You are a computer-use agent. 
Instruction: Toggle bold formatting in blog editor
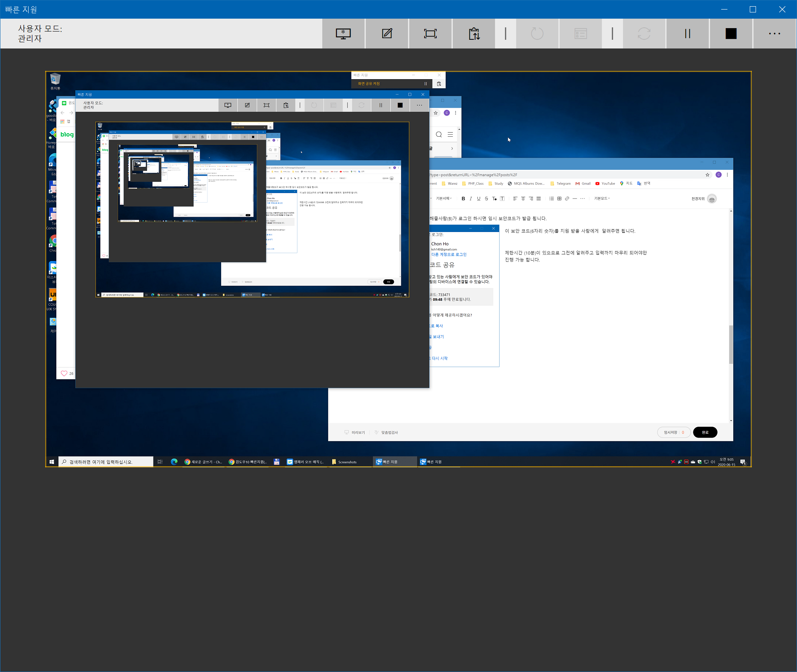(x=463, y=198)
